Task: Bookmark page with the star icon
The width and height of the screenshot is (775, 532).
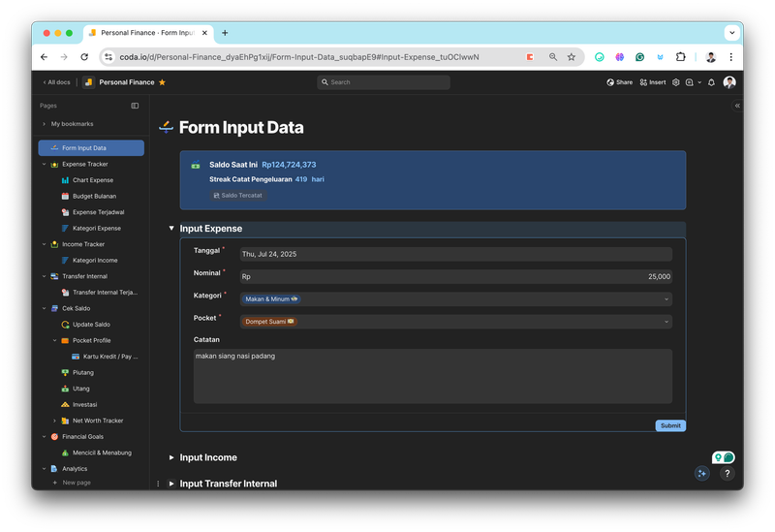Action: point(571,57)
